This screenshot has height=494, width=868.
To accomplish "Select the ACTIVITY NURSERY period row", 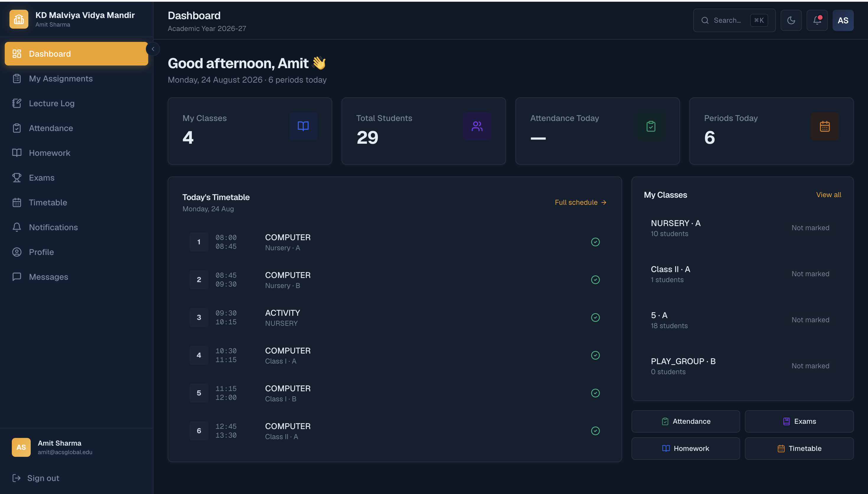I will click(395, 317).
